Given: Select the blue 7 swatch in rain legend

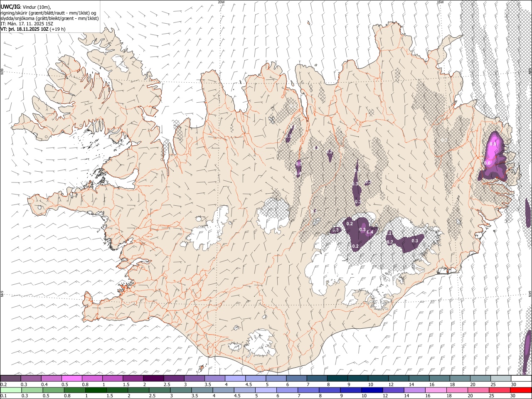Looking at the screenshot, I should pos(309,390).
